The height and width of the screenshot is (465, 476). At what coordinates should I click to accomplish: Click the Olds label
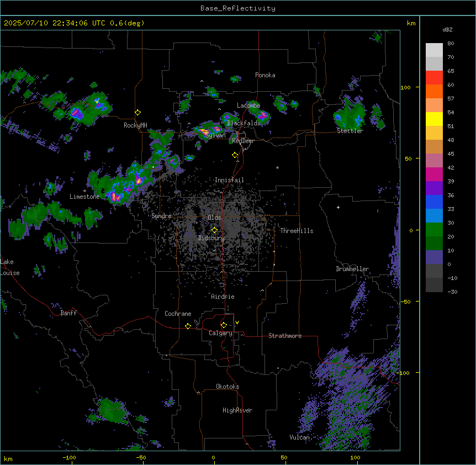coord(214,218)
